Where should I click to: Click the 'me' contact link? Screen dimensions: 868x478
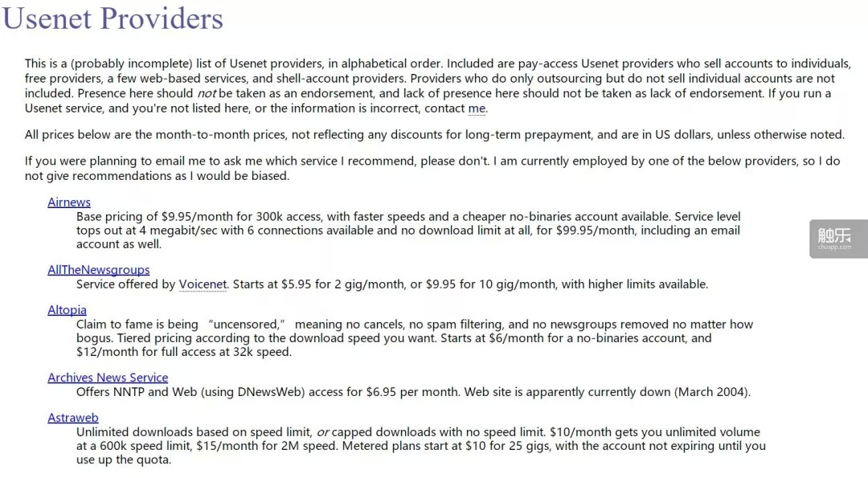[477, 108]
